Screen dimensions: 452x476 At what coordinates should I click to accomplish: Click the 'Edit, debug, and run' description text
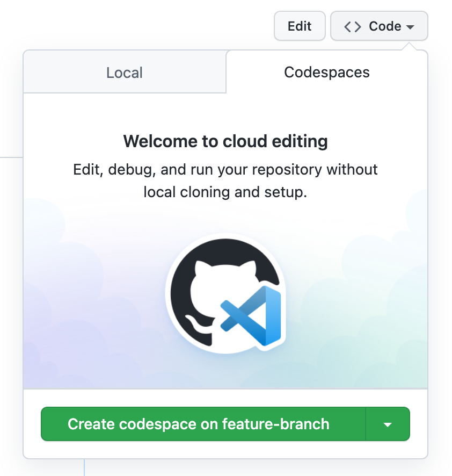point(225,170)
